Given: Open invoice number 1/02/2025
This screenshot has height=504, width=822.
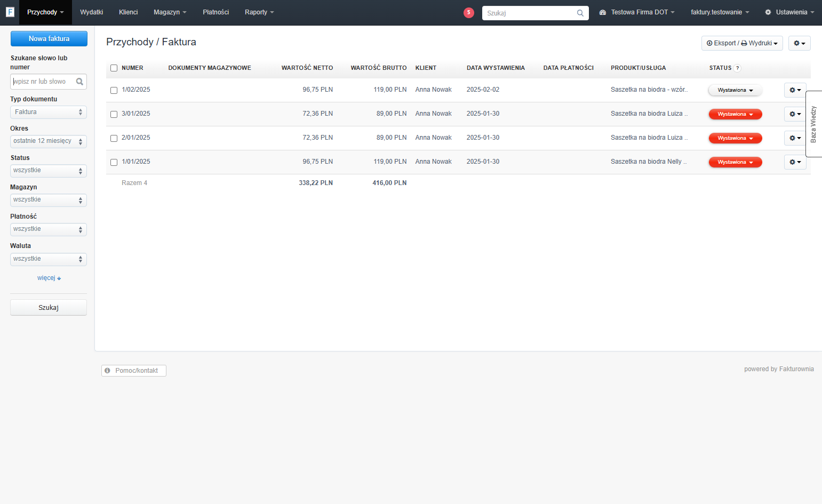Looking at the screenshot, I should (x=136, y=90).
